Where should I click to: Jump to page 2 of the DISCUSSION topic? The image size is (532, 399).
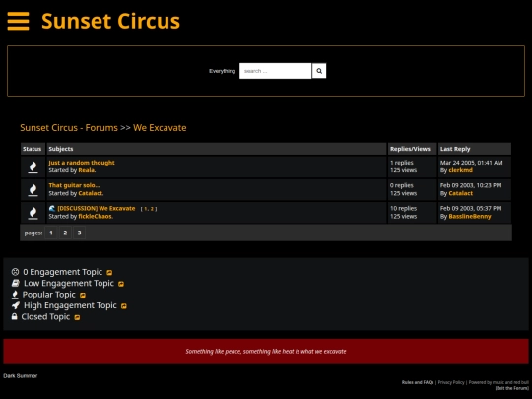(x=152, y=209)
